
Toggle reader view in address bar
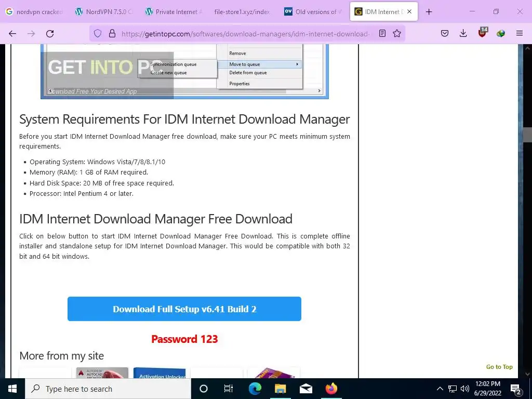coord(382,33)
